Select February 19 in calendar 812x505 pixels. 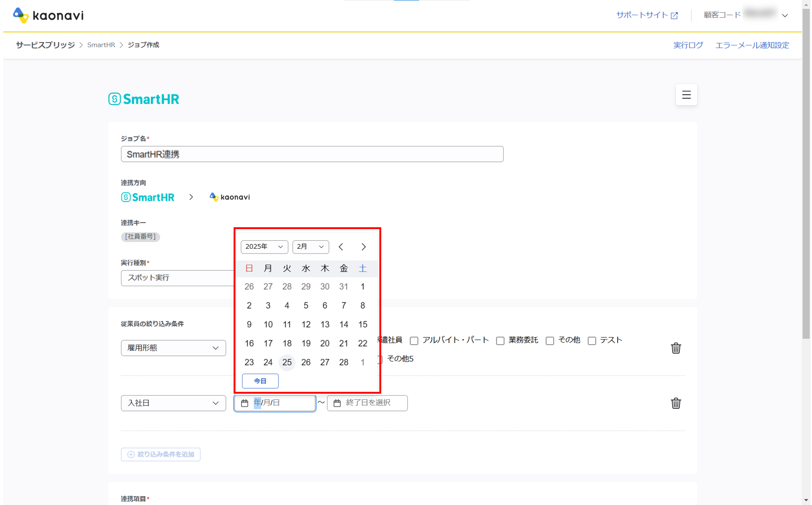306,344
